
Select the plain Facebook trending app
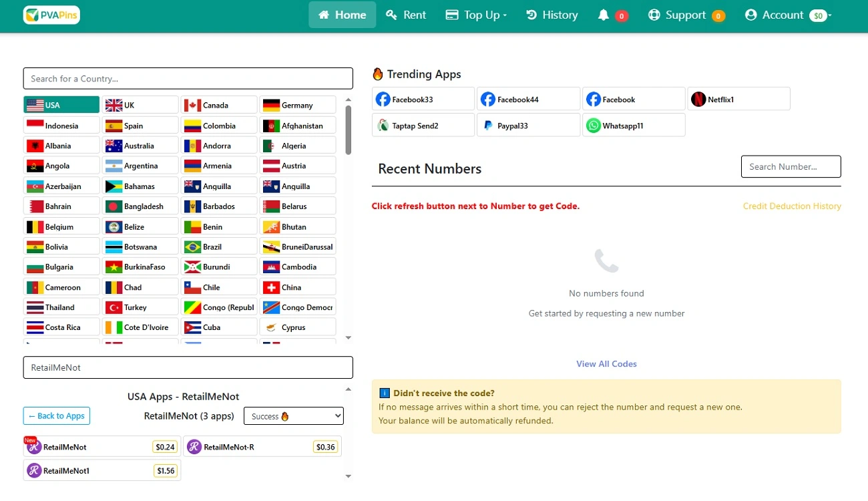634,99
